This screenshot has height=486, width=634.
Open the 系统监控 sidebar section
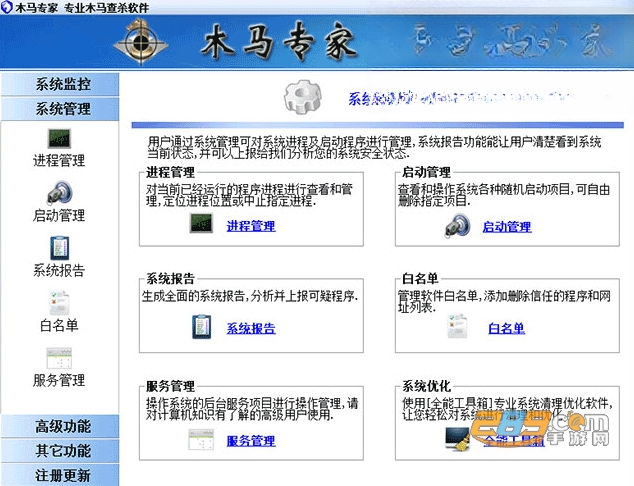[x=60, y=84]
